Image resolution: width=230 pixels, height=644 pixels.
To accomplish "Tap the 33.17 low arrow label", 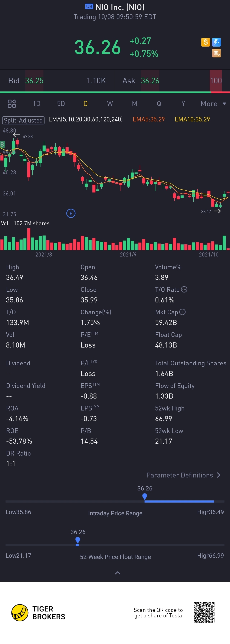I will point(211,211).
